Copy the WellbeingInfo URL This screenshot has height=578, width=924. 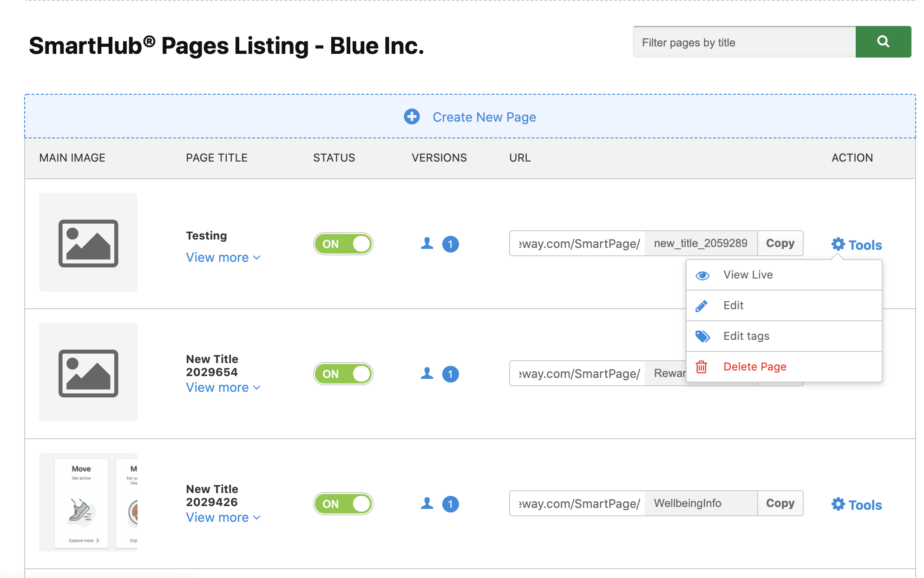coord(780,503)
